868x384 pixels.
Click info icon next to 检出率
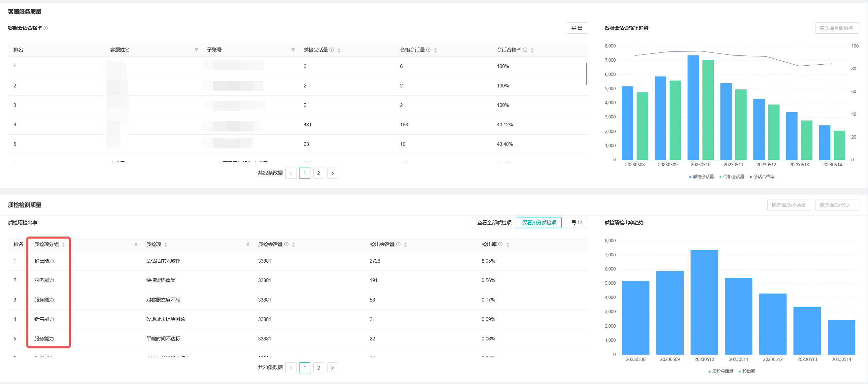click(501, 244)
